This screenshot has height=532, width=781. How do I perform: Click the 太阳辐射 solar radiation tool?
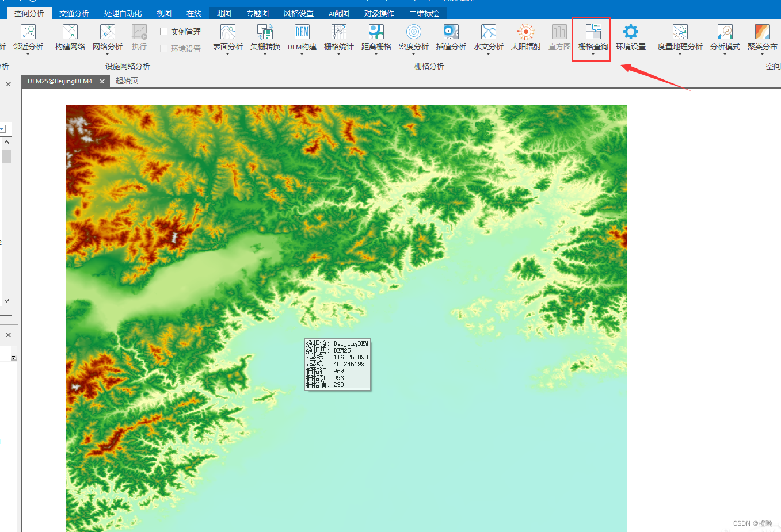(x=525, y=38)
